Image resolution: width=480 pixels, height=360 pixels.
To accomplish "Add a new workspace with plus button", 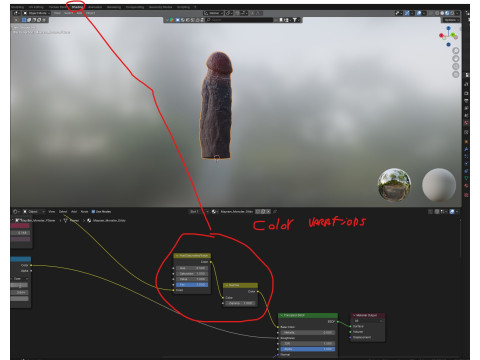I will tap(195, 7).
